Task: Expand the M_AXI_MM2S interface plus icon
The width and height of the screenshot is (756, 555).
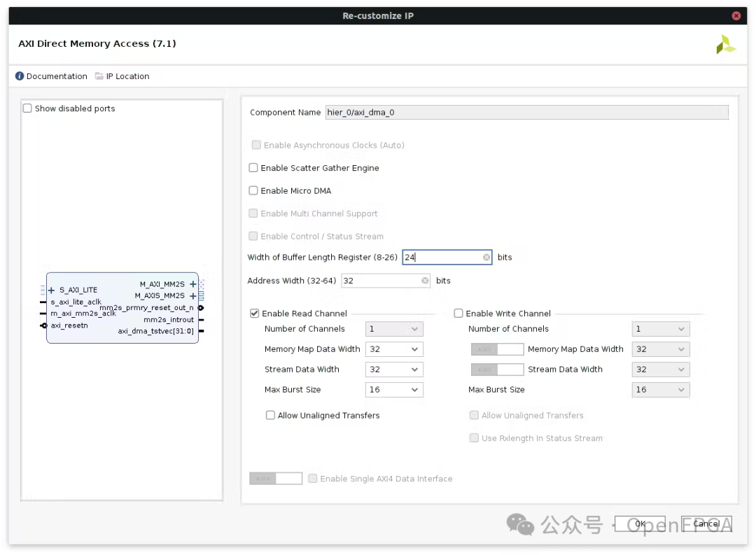Action: (x=193, y=285)
